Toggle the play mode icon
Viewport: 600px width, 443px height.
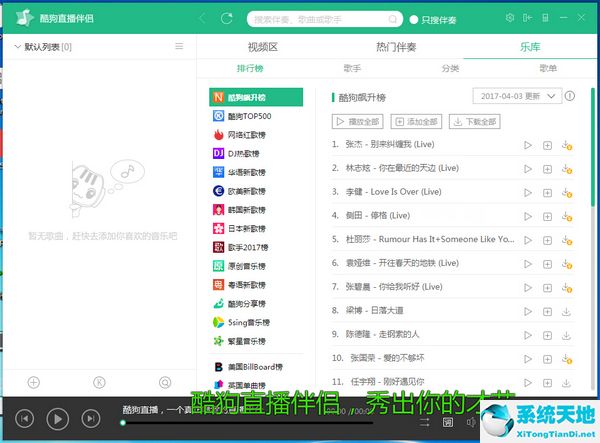pos(424,422)
